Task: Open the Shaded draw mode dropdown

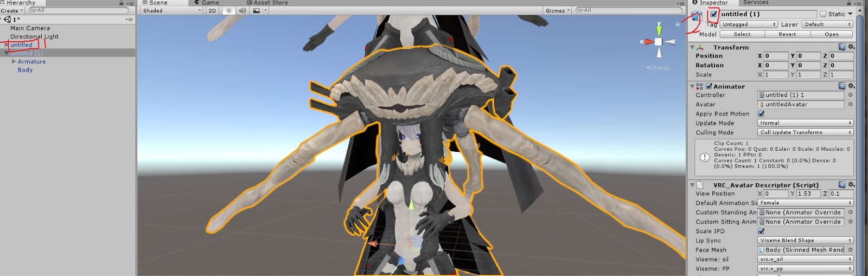Action: pos(171,10)
